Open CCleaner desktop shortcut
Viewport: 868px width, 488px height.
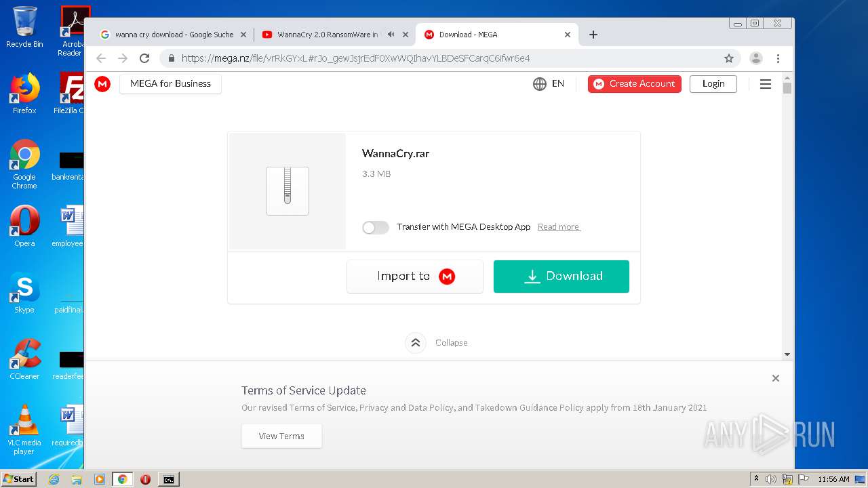(24, 359)
